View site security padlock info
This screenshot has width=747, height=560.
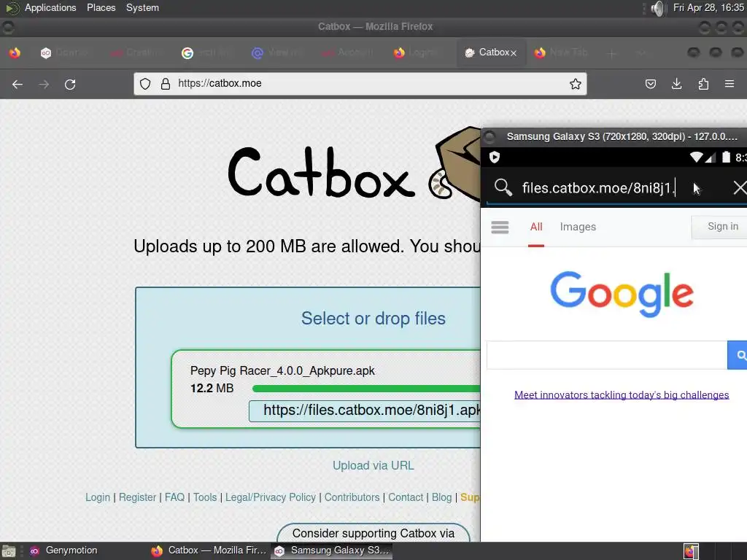(166, 84)
